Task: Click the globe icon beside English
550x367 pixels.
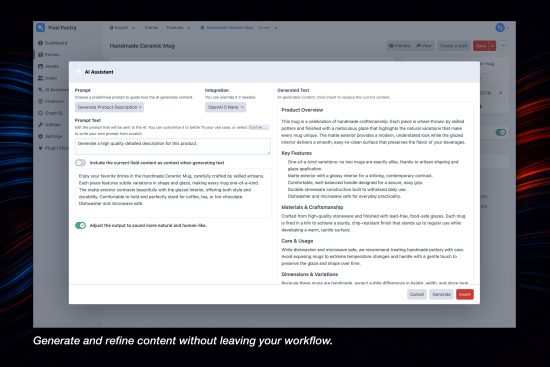Action: pyautogui.click(x=112, y=27)
